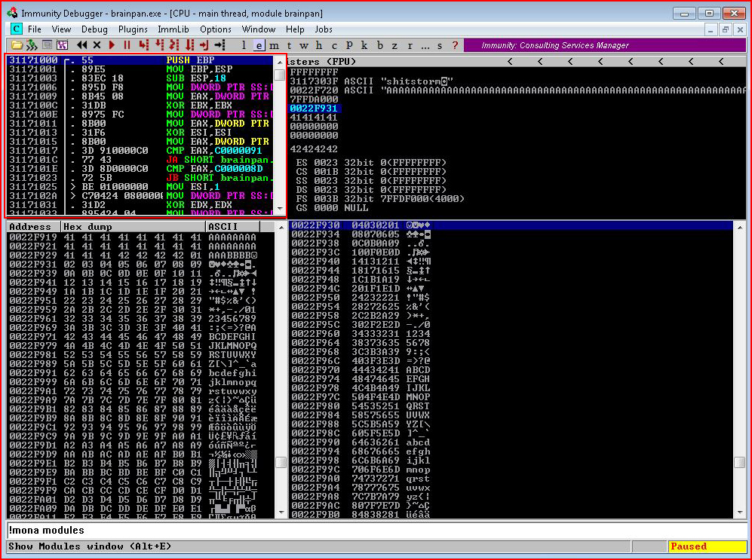Show the Log window via the 'l' button
This screenshot has width=752, height=560.
[x=244, y=45]
